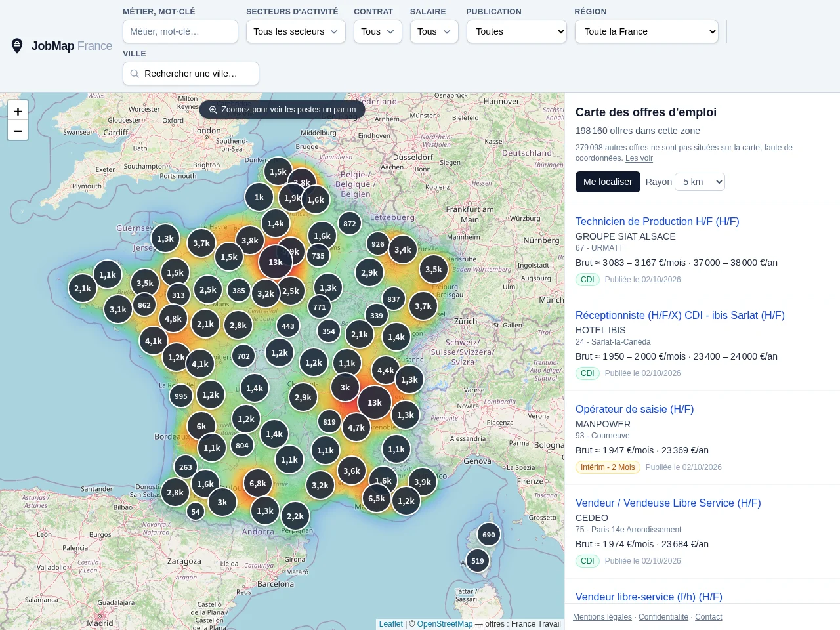Click the HOTEL IBIS company name
Image resolution: width=840 pixels, height=630 pixels.
coord(600,330)
